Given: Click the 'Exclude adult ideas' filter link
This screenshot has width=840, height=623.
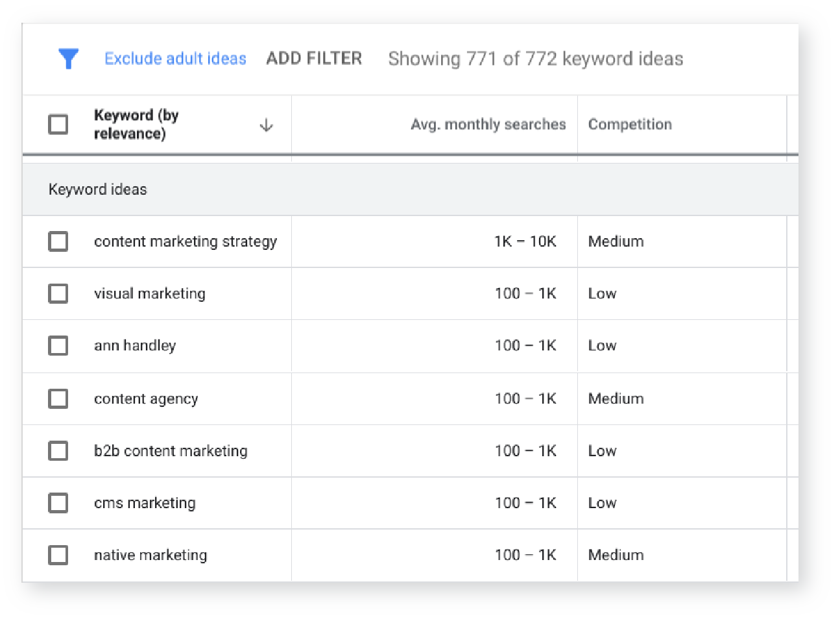Looking at the screenshot, I should [x=175, y=58].
